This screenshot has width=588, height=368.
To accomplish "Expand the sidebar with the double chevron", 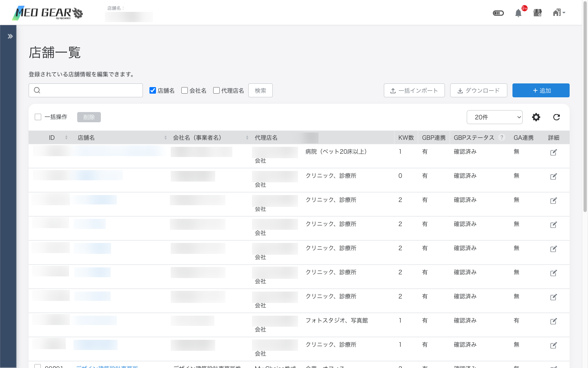I will pyautogui.click(x=10, y=36).
